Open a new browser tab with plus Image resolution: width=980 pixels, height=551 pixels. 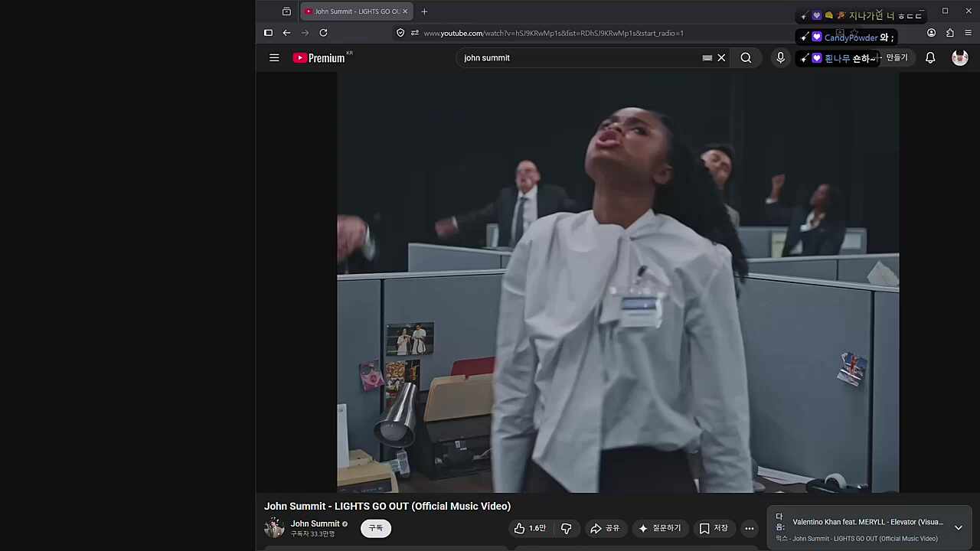(x=424, y=11)
